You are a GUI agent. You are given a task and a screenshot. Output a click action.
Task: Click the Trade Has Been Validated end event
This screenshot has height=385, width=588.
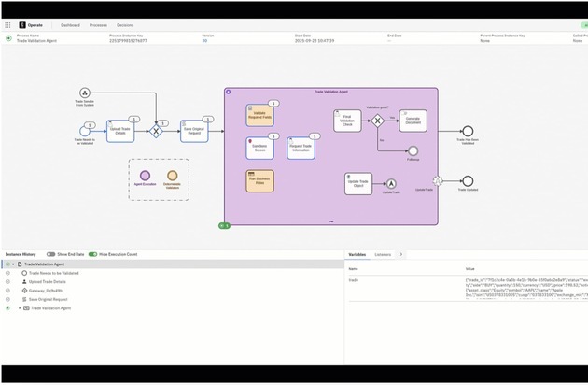(x=468, y=132)
